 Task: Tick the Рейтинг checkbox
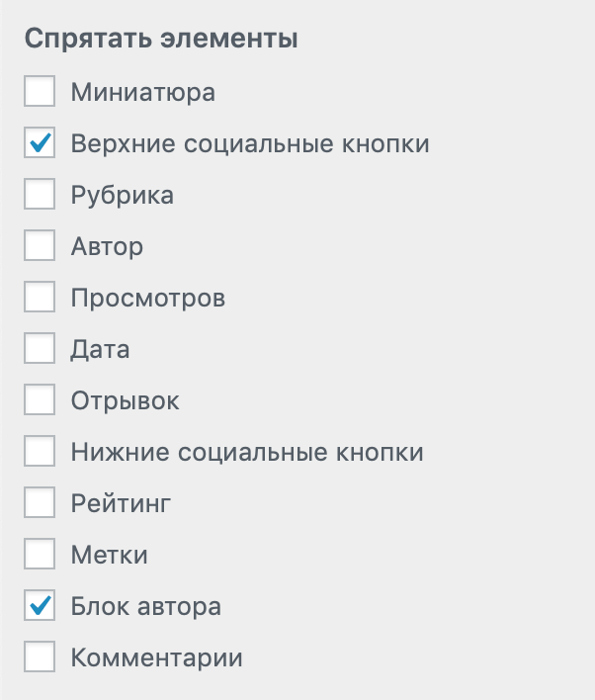coord(40,503)
